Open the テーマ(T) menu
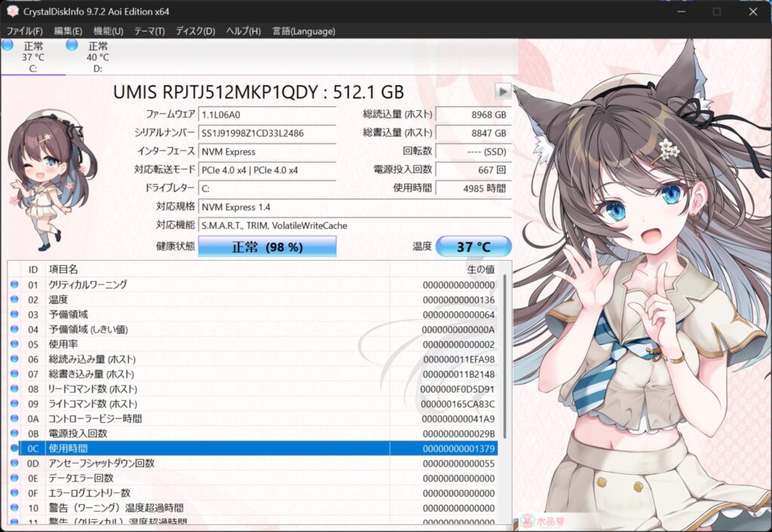The width and height of the screenshot is (772, 532). point(149,31)
